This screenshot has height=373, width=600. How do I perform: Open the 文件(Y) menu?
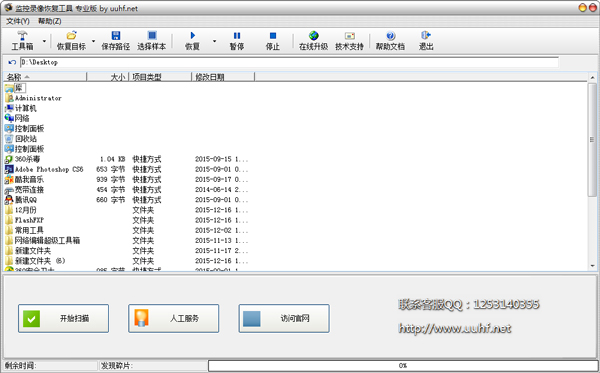(18, 21)
